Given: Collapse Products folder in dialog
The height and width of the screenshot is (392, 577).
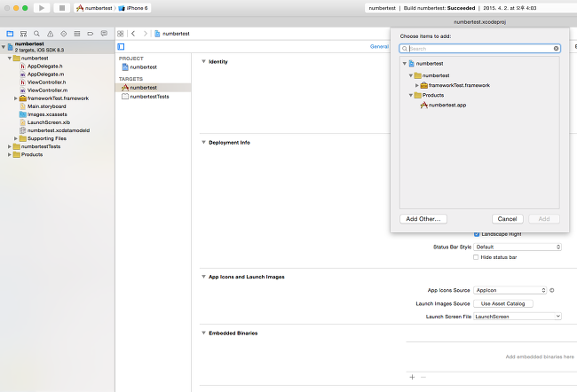Looking at the screenshot, I should [411, 95].
